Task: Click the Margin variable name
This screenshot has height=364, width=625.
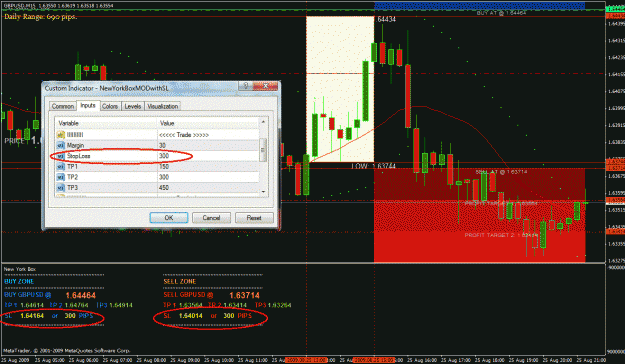Action: [75, 146]
